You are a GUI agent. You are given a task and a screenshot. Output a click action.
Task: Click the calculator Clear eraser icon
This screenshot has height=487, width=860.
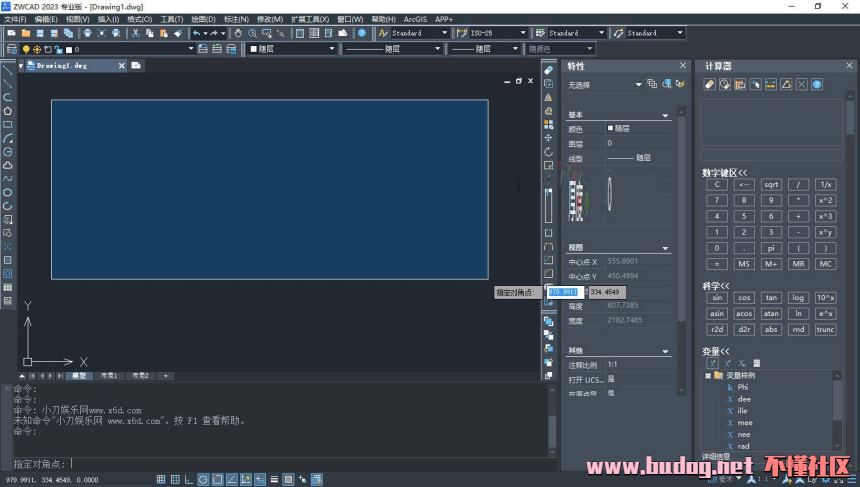tap(710, 84)
